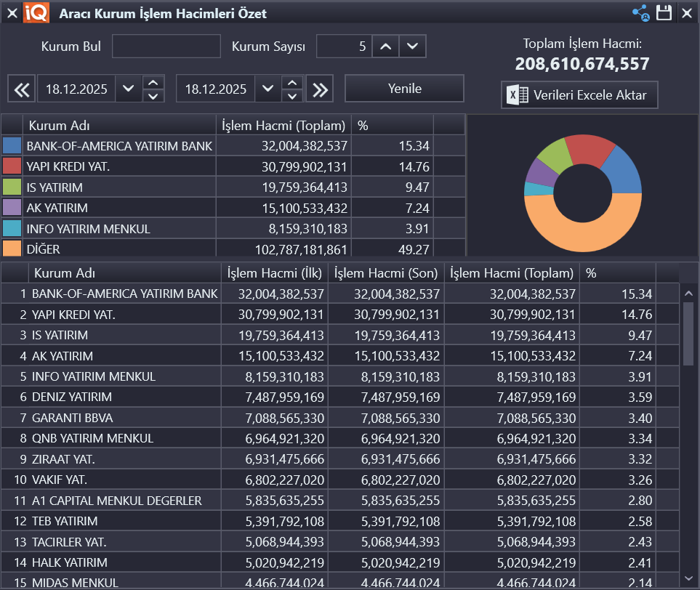Open the end date calendar dropdown

[x=267, y=89]
